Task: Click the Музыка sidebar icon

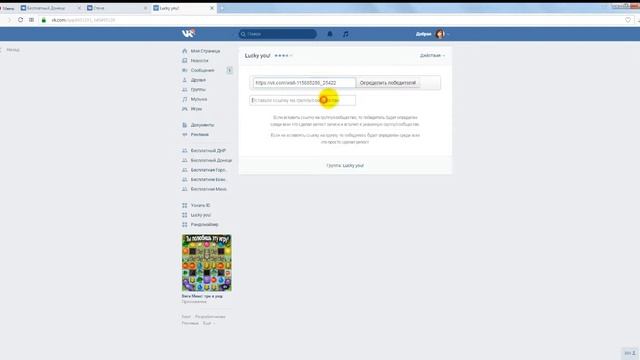Action: click(184, 99)
